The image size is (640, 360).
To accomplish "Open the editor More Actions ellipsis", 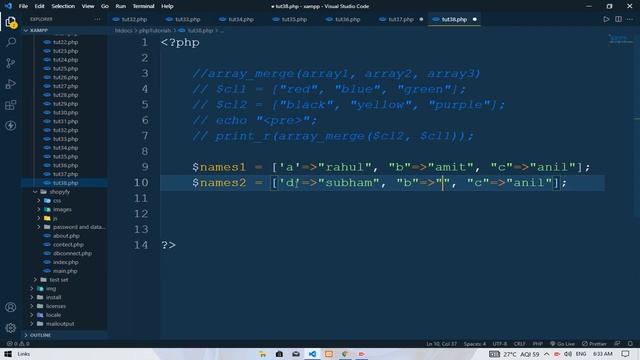I will click(x=630, y=19).
